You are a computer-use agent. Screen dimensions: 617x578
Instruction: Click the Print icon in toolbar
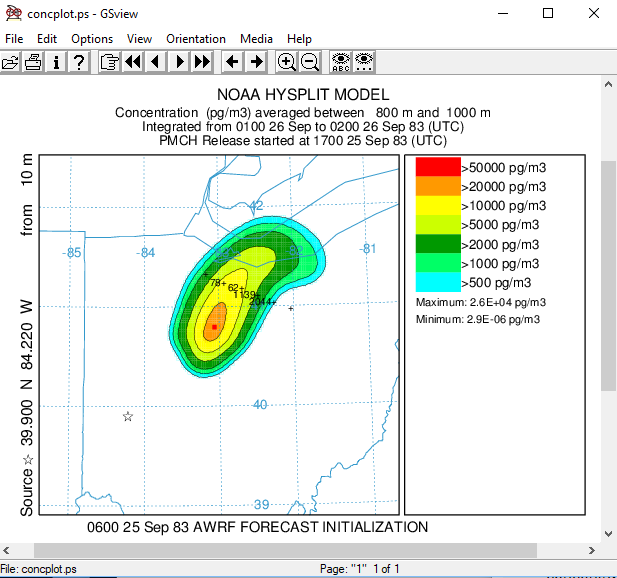33,62
